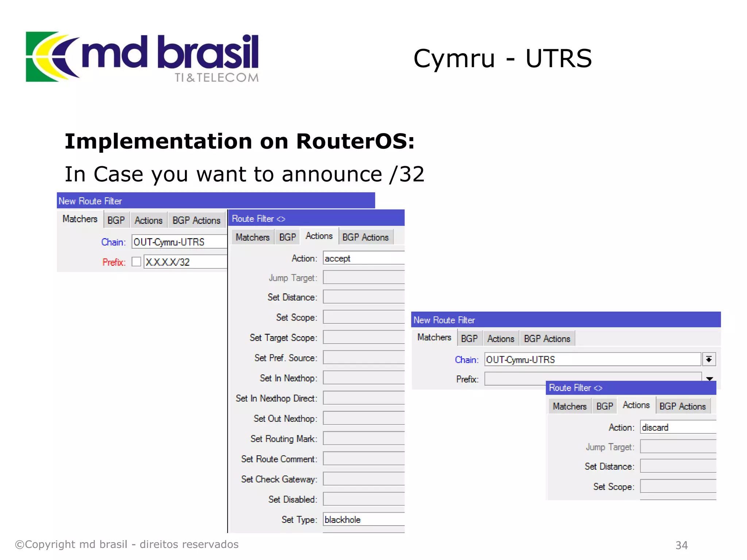Click the Set Route Comment field
The width and height of the screenshot is (747, 560).
pos(364,459)
